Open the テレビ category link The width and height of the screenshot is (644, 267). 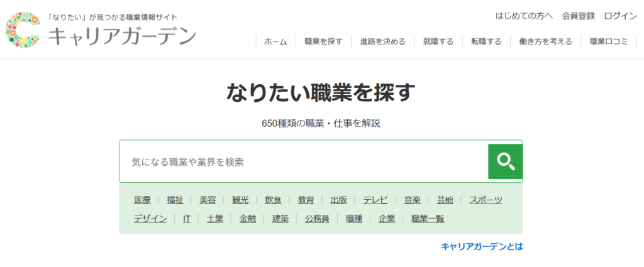pyautogui.click(x=375, y=200)
